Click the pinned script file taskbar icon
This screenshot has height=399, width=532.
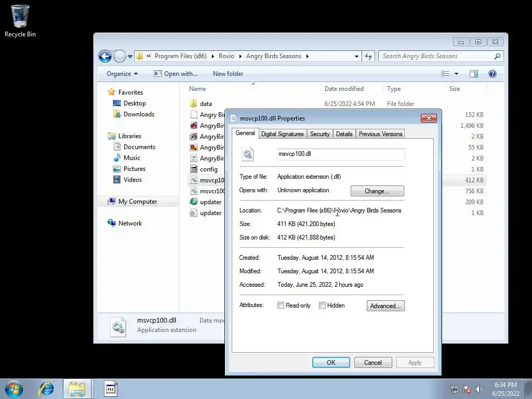(110, 389)
